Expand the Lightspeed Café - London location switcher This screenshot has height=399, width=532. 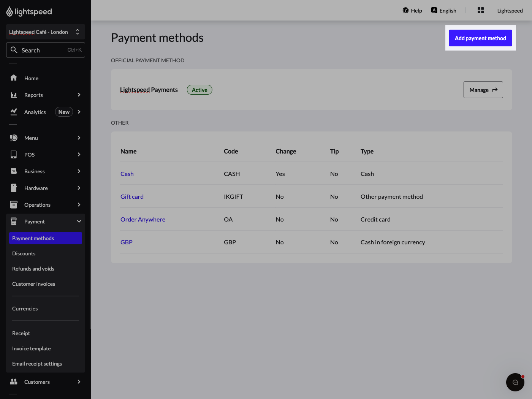click(77, 32)
